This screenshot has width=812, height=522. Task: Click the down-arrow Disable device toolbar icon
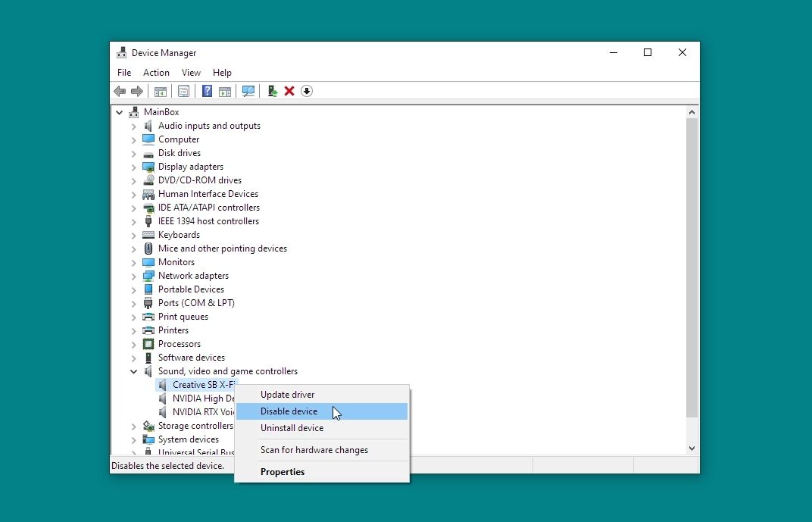pyautogui.click(x=307, y=91)
